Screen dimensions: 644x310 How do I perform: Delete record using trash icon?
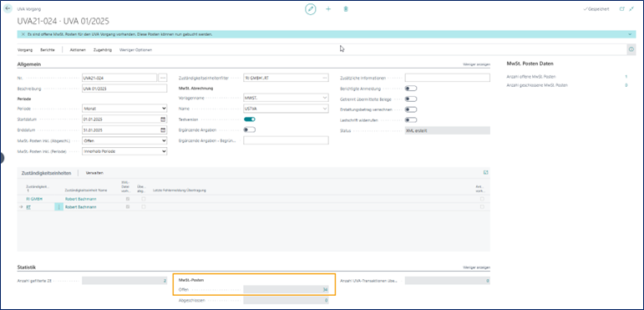(x=346, y=9)
